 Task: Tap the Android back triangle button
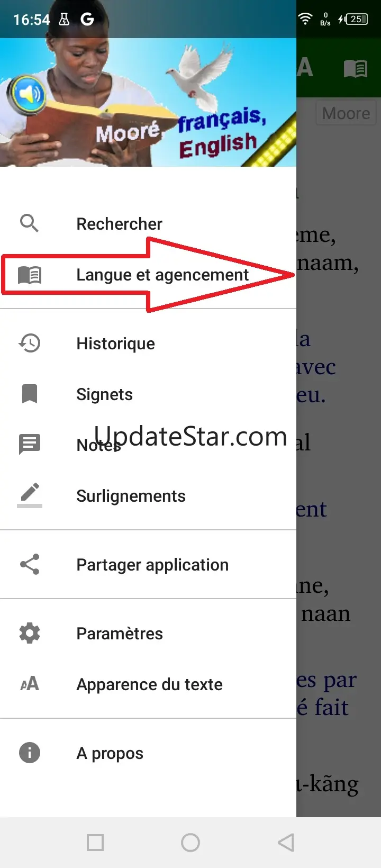pos(286,842)
